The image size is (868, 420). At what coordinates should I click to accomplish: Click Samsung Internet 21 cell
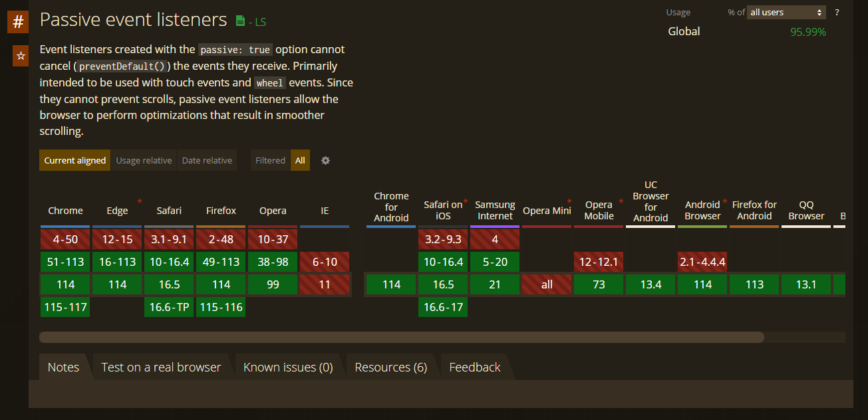click(495, 284)
